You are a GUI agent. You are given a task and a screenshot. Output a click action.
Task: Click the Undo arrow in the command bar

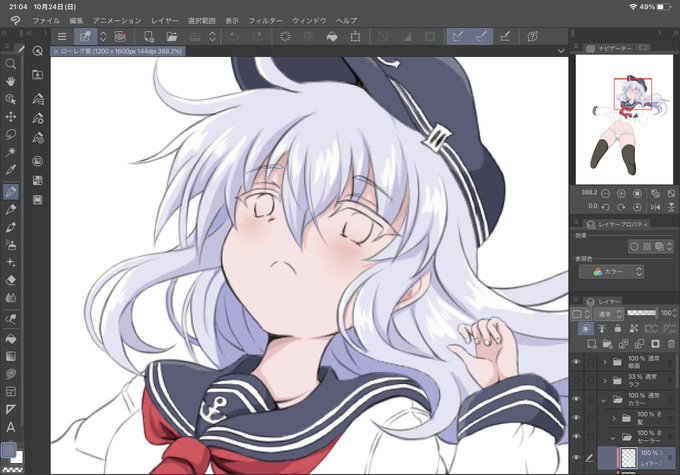click(234, 37)
